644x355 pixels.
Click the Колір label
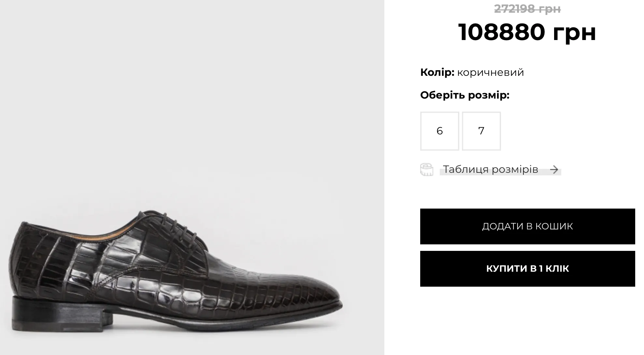pyautogui.click(x=437, y=72)
